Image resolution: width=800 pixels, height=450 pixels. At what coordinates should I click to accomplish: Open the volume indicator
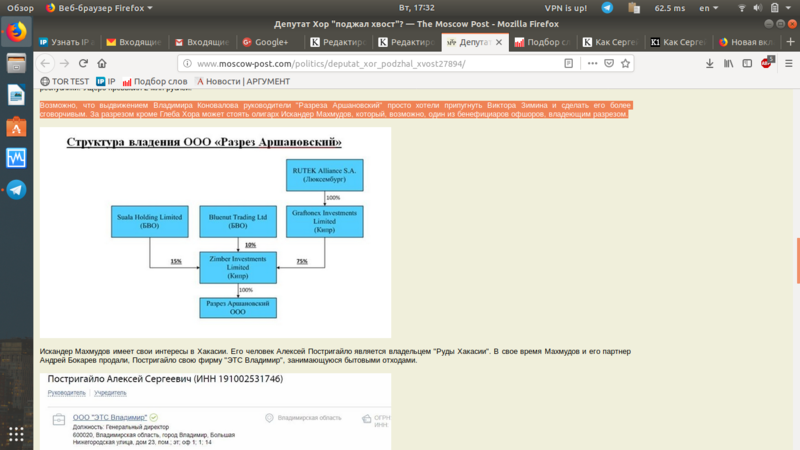(758, 8)
